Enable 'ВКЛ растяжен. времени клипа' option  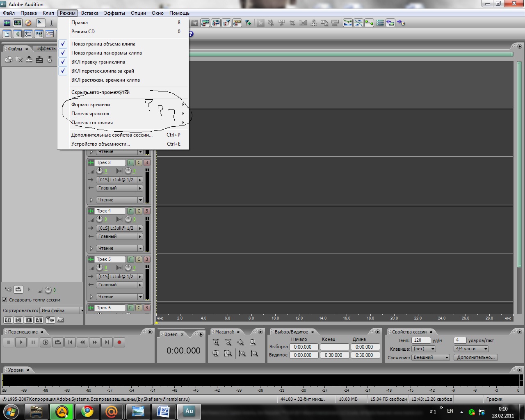click(123, 80)
